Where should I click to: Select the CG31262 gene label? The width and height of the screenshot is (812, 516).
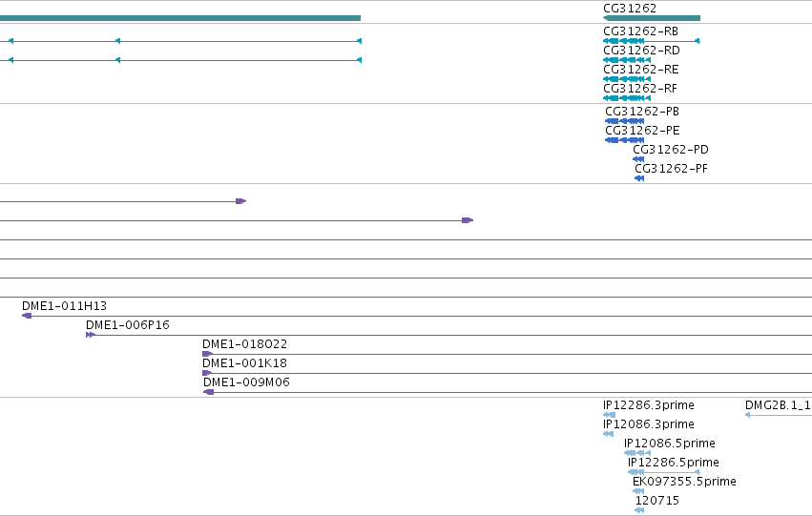(630, 9)
